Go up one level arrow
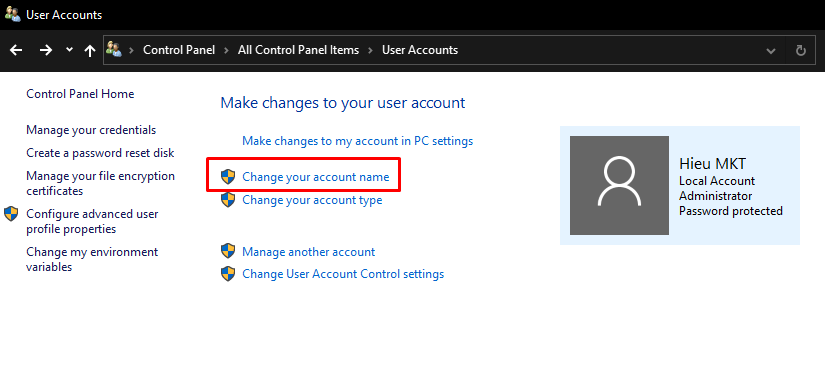 (x=90, y=50)
